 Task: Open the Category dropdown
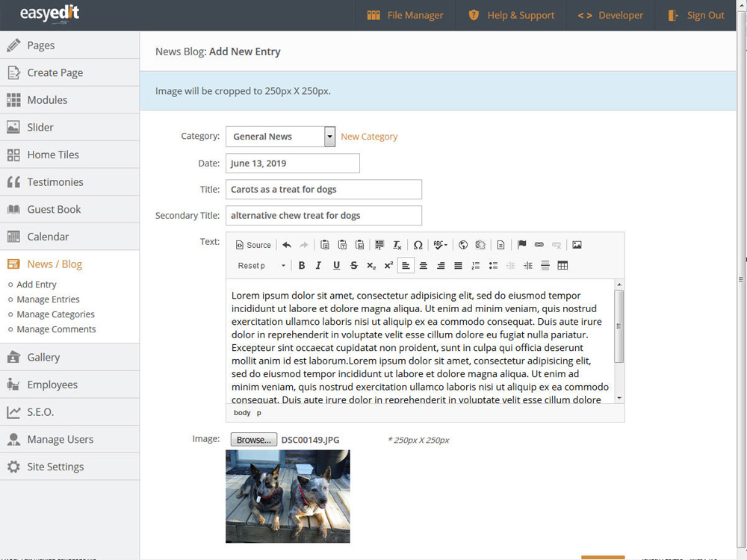pos(329,137)
